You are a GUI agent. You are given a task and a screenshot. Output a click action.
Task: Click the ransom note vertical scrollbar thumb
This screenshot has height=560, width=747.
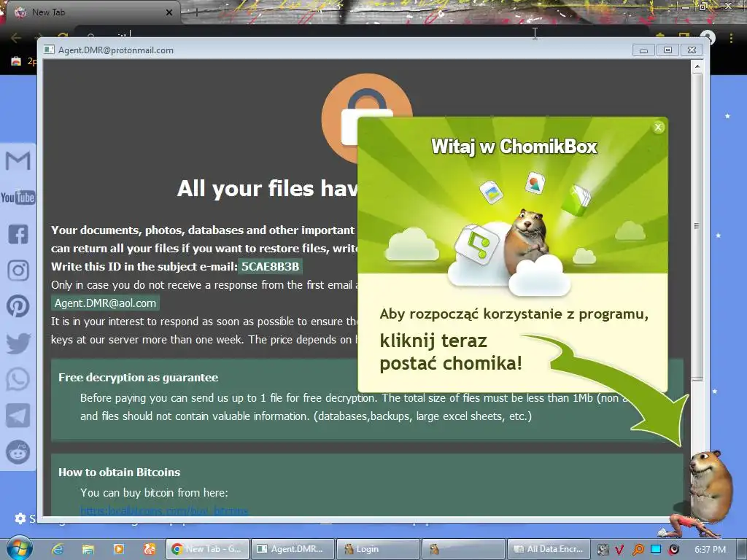tap(697, 226)
